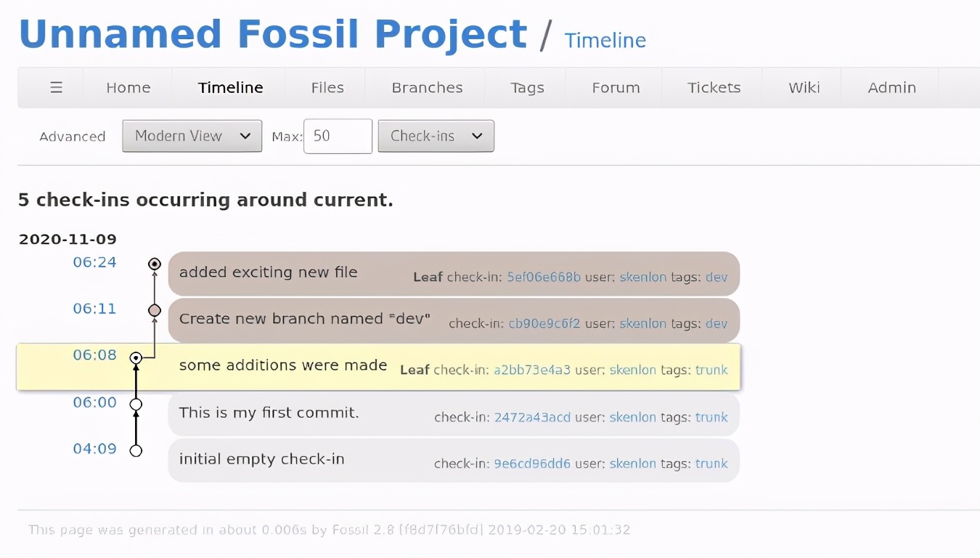
Task: Open the Tickets section
Action: (714, 87)
